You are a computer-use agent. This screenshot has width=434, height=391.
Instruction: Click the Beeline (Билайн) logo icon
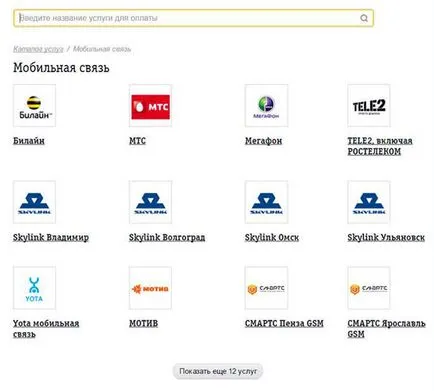click(34, 106)
